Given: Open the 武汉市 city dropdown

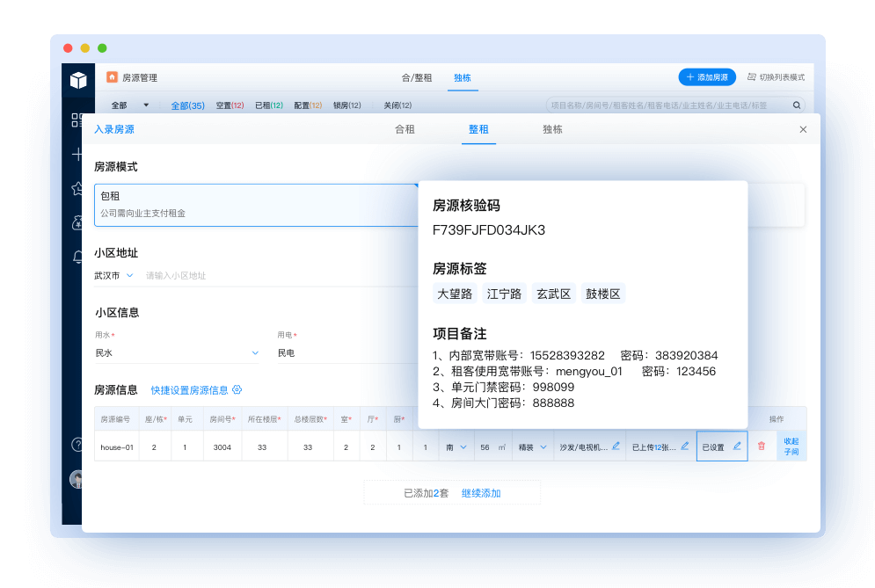Looking at the screenshot, I should click(x=113, y=276).
